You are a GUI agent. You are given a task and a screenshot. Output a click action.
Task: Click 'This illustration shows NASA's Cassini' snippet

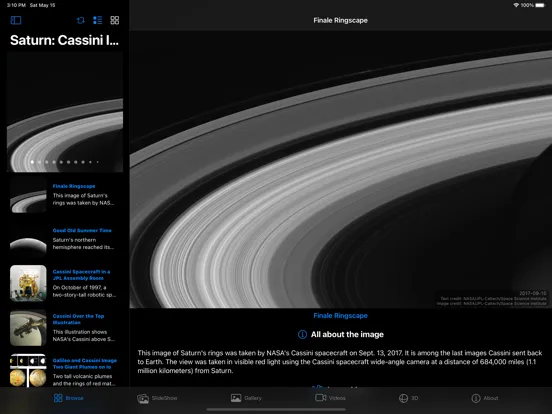pyautogui.click(x=84, y=335)
